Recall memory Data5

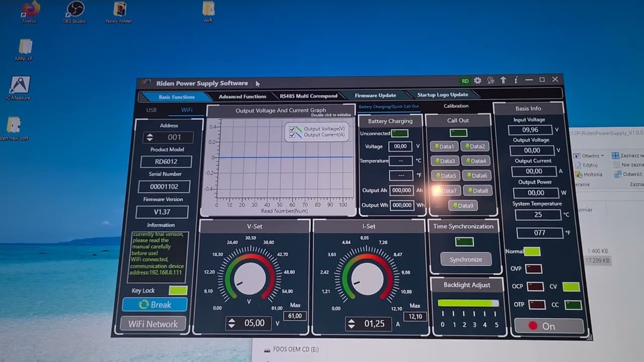pos(446,176)
